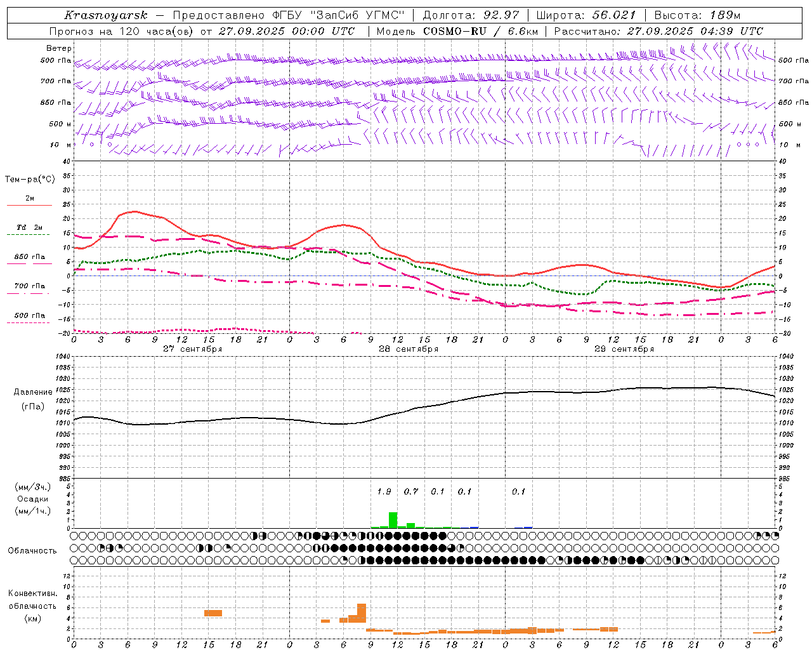Select the 29 сентября date label

click(624, 349)
